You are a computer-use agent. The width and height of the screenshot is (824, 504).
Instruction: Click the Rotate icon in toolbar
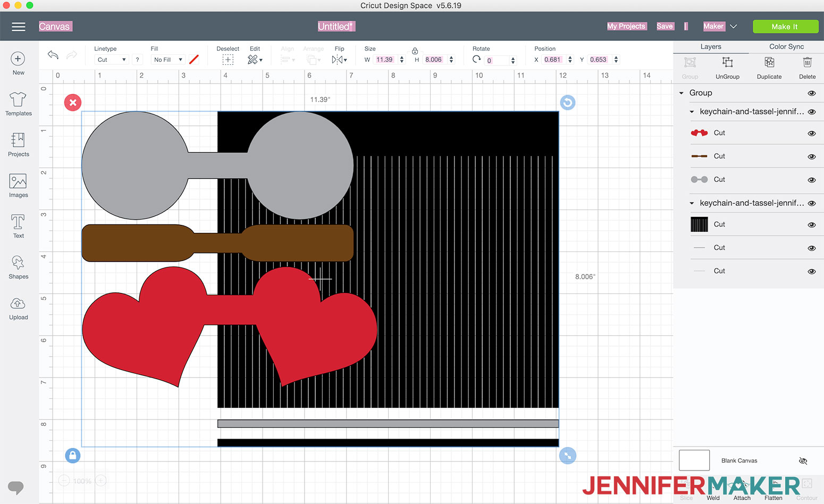coord(477,60)
